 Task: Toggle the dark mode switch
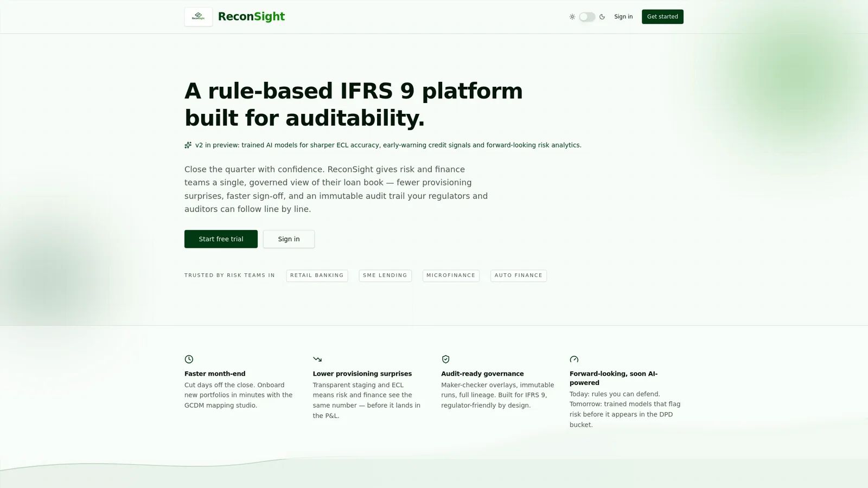[587, 17]
